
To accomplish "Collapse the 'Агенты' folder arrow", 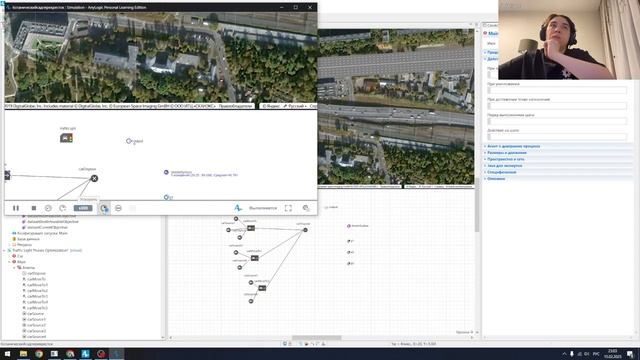I will 14,268.
